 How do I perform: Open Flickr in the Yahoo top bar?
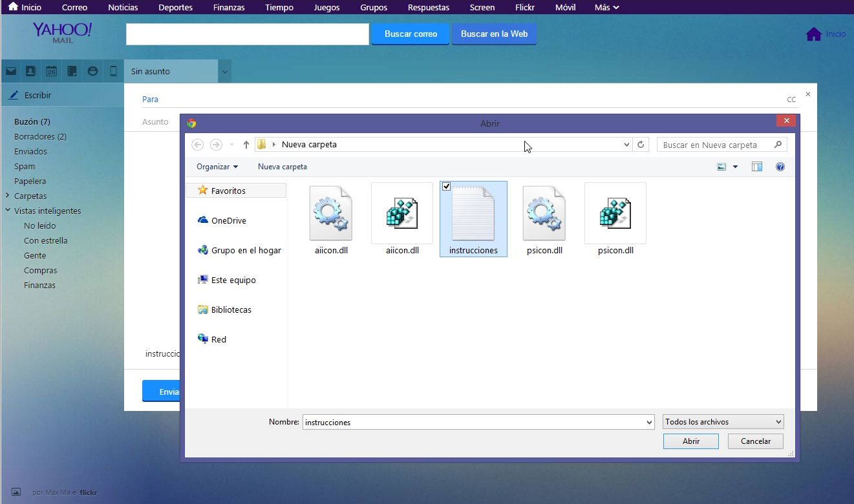[x=525, y=8]
